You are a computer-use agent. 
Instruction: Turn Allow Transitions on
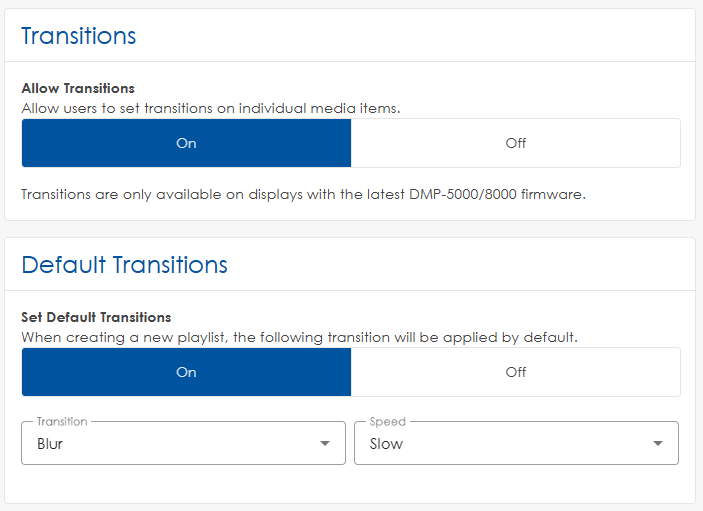[x=186, y=143]
